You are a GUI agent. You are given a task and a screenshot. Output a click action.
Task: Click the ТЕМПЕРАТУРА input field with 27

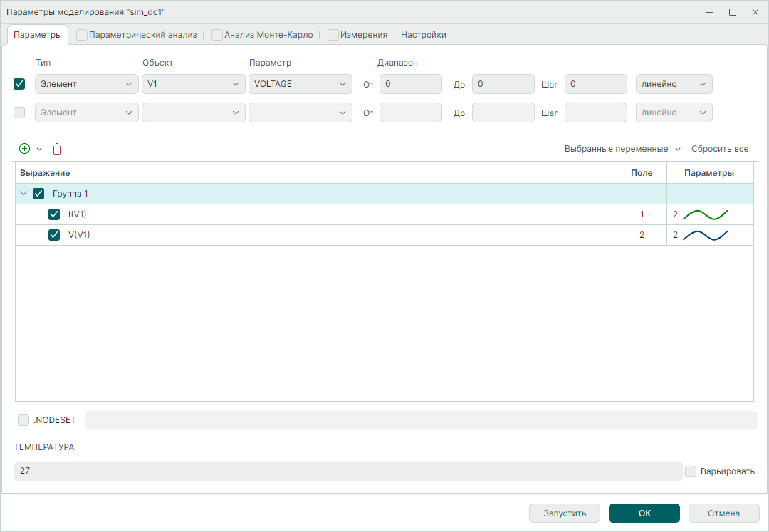click(347, 471)
